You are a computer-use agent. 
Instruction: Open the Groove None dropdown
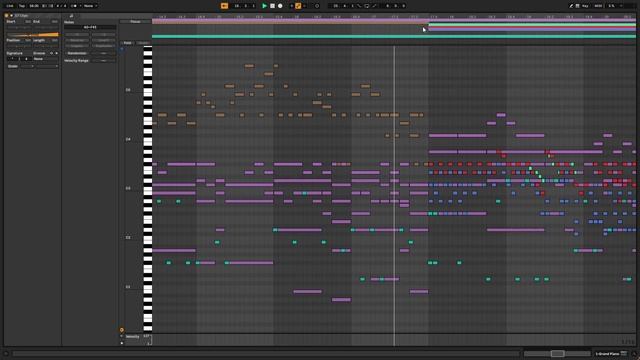pyautogui.click(x=46, y=59)
